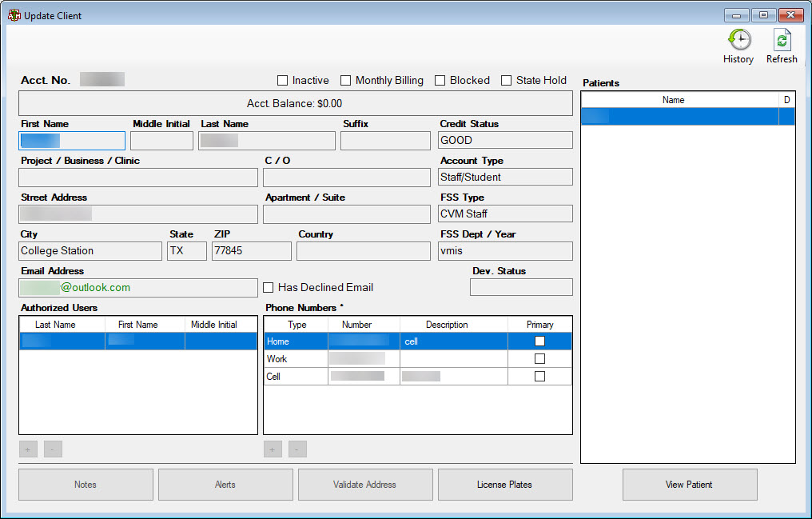
Task: Remove authorized user with minus button
Action: click(53, 449)
